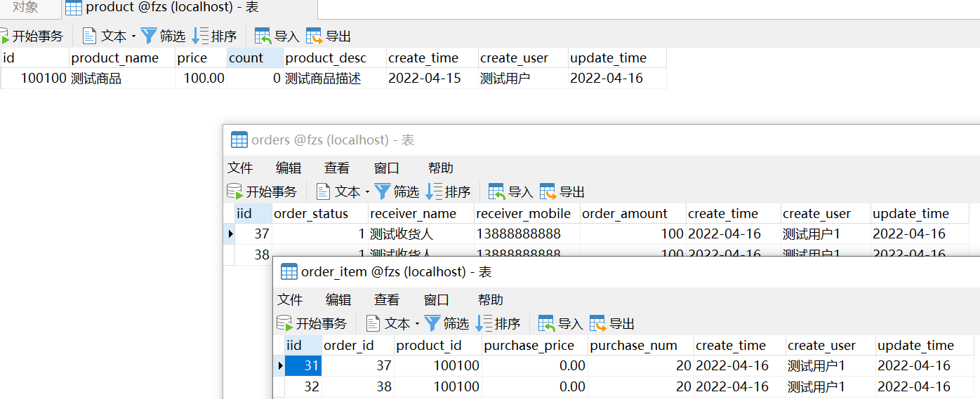Image resolution: width=980 pixels, height=399 pixels.
Task: Open 编辑 menu in order_item window
Action: (x=338, y=300)
